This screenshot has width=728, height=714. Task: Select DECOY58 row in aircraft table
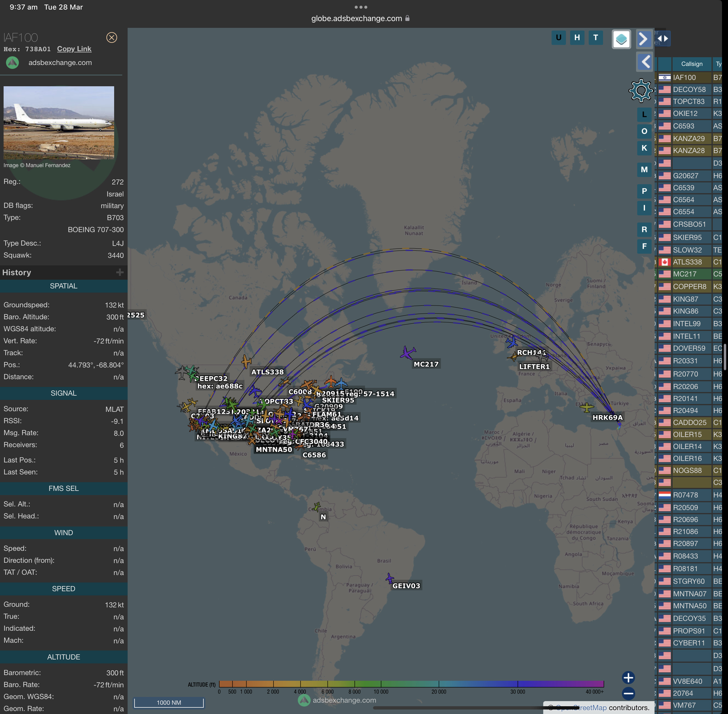[689, 90]
